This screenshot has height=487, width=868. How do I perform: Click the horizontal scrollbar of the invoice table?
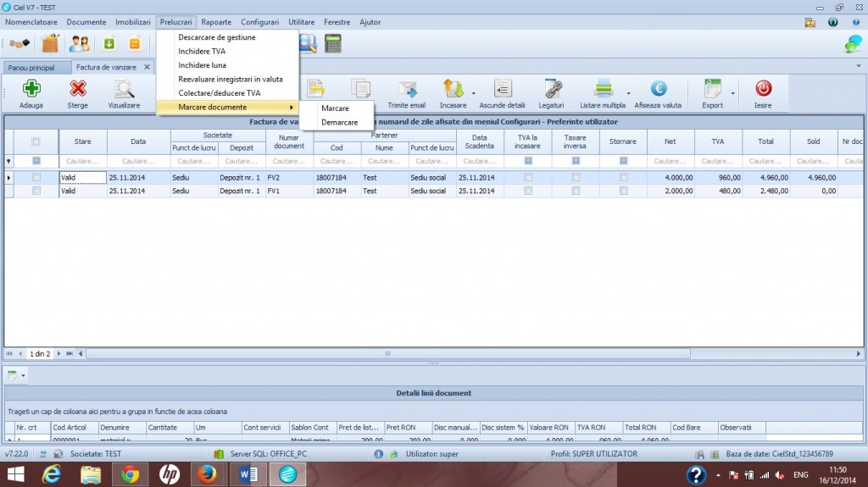tap(387, 354)
